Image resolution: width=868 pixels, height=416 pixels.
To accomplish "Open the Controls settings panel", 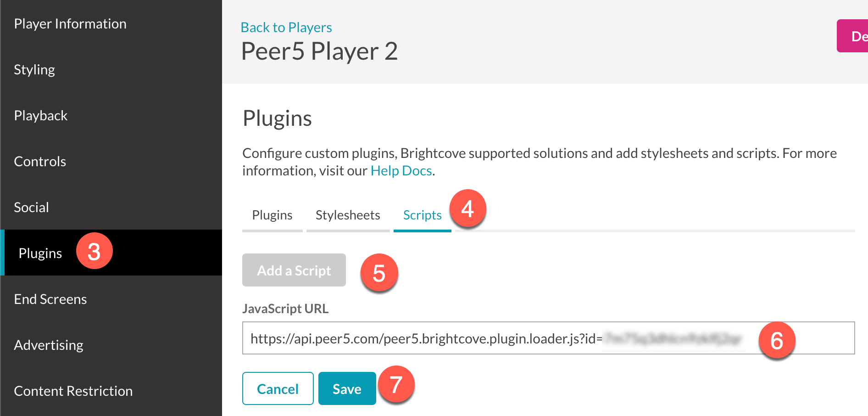I will 39,161.
